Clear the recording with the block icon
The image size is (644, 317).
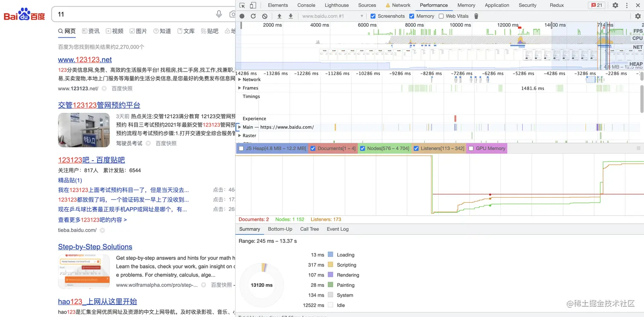click(264, 16)
